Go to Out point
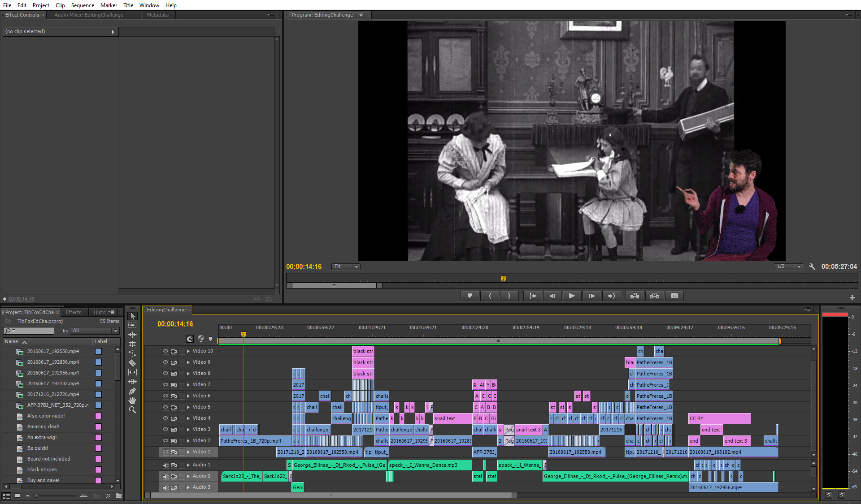Screen dimensions: 861x504 (x=611, y=296)
